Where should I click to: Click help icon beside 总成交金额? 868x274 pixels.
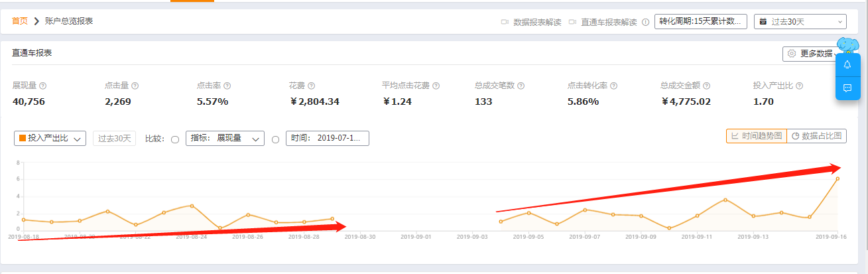(706, 86)
